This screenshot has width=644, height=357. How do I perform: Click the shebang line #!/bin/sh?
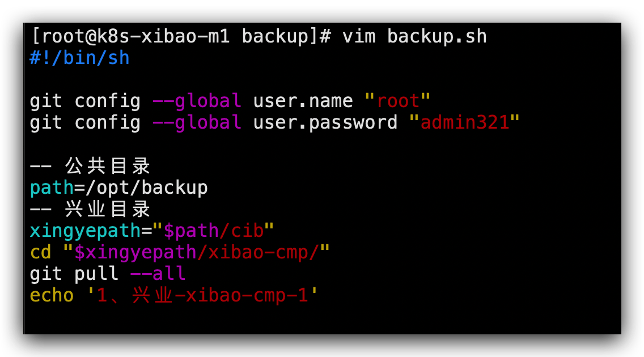click(79, 58)
